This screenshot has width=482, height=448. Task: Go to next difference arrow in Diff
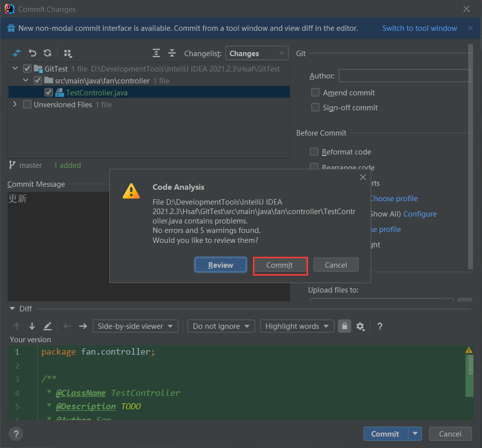point(32,326)
